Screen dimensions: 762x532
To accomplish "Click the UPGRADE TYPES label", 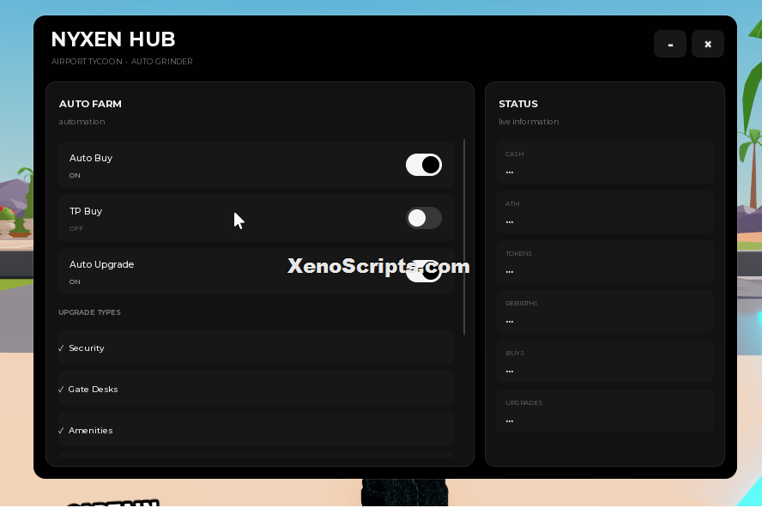I will coord(89,312).
